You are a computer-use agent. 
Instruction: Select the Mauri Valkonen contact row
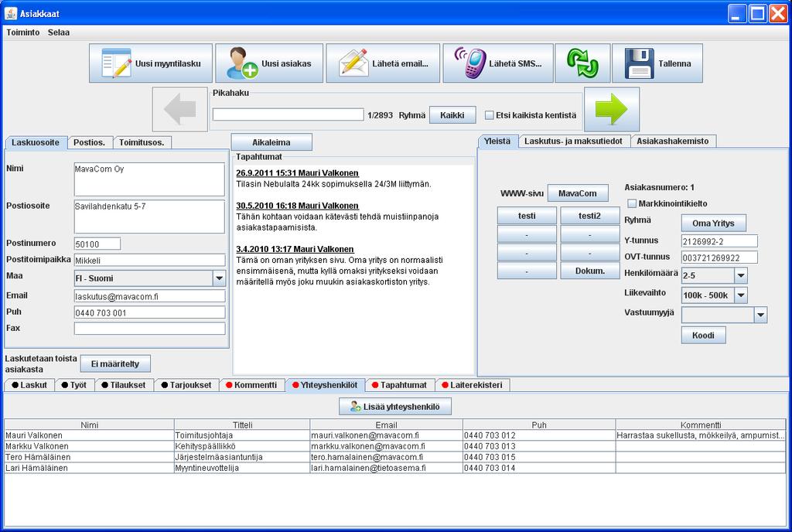pyautogui.click(x=395, y=435)
